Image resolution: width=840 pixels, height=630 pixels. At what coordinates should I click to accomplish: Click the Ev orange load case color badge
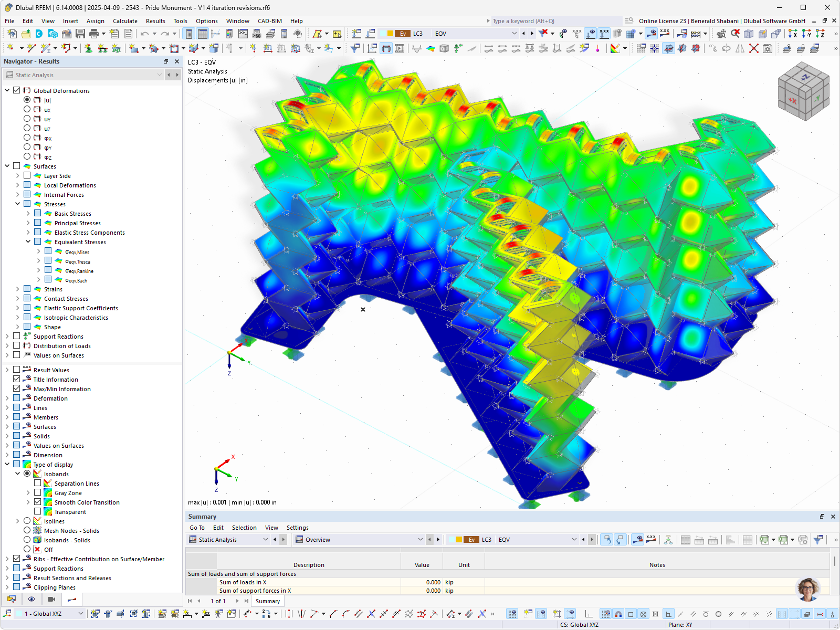(x=403, y=34)
